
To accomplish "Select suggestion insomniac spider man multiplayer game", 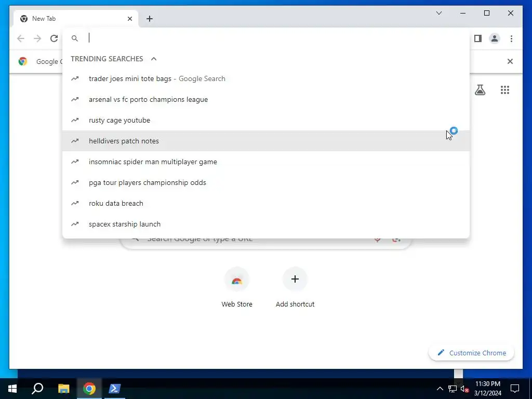I will point(266,162).
